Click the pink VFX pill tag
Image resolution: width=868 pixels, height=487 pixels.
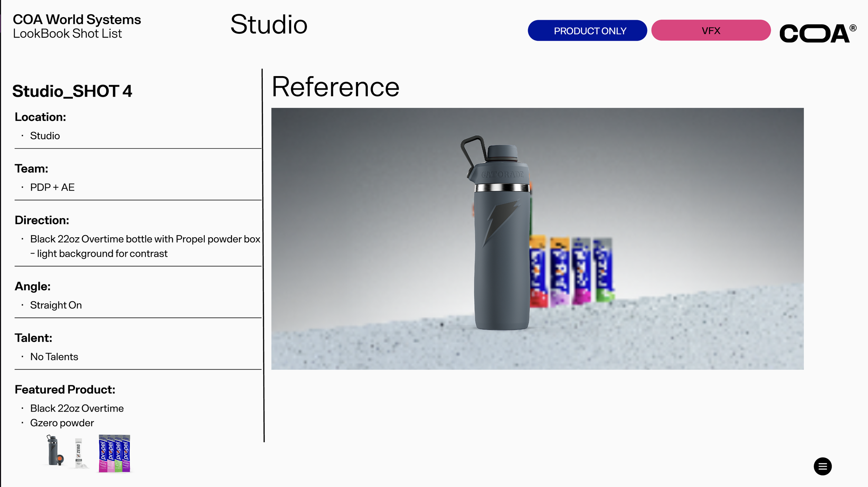tap(711, 31)
